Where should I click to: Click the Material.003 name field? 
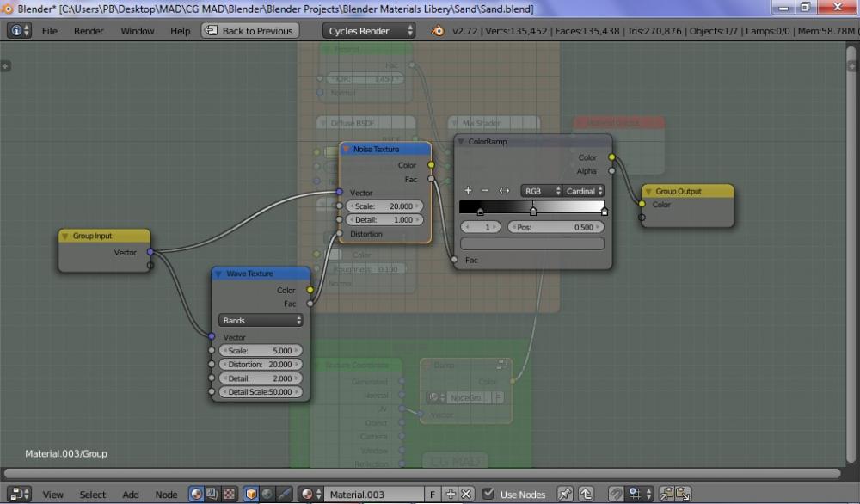point(374,495)
